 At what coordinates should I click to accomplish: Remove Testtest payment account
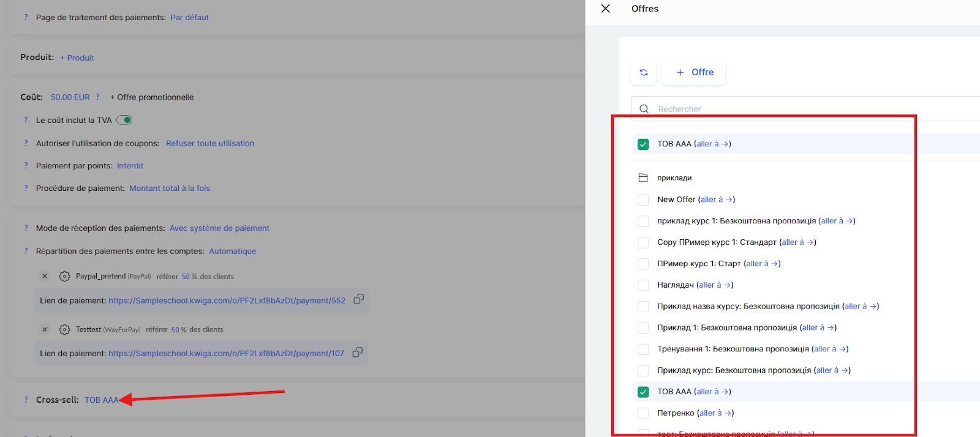(x=45, y=329)
